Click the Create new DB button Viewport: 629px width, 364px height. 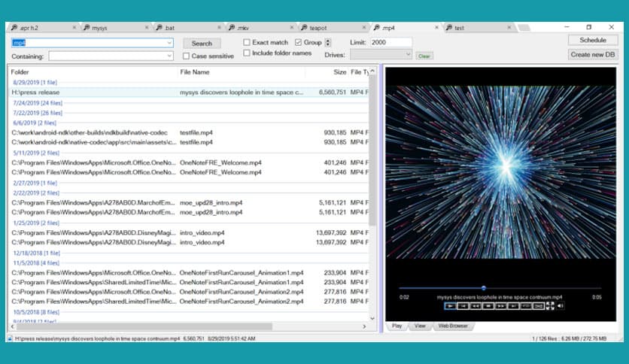click(593, 54)
